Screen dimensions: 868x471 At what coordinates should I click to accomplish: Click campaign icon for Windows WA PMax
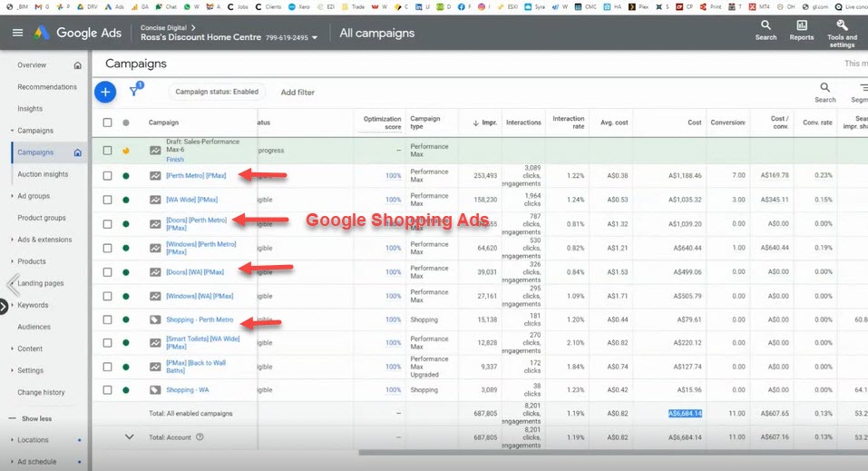[x=156, y=296]
